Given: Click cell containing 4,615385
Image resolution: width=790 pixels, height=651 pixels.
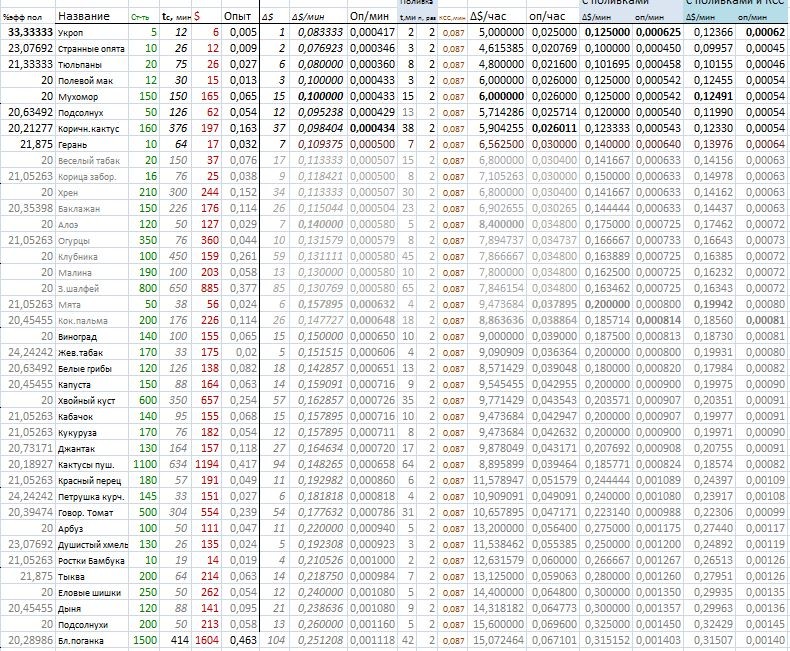Looking at the screenshot, I should click(501, 48).
